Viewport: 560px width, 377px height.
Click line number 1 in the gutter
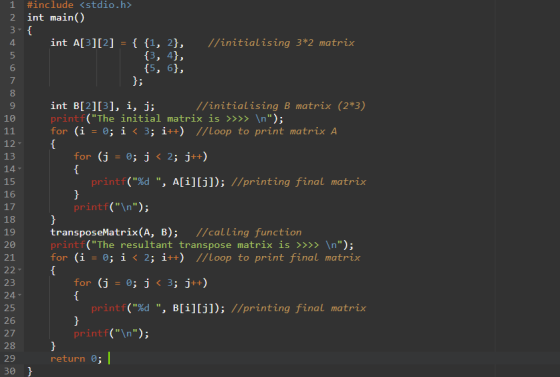point(12,5)
